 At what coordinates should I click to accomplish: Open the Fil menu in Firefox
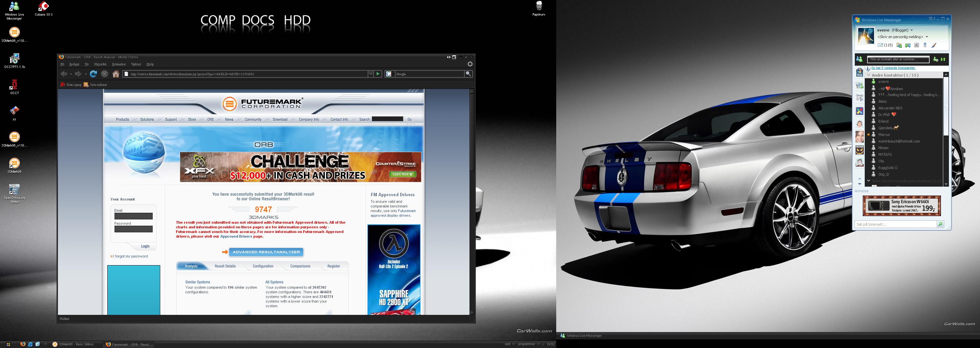pyautogui.click(x=62, y=64)
